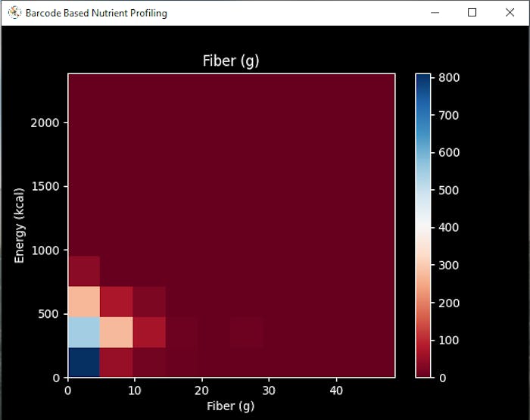Maximize the Barcode Based Nutrient Profiling window

click(x=472, y=13)
